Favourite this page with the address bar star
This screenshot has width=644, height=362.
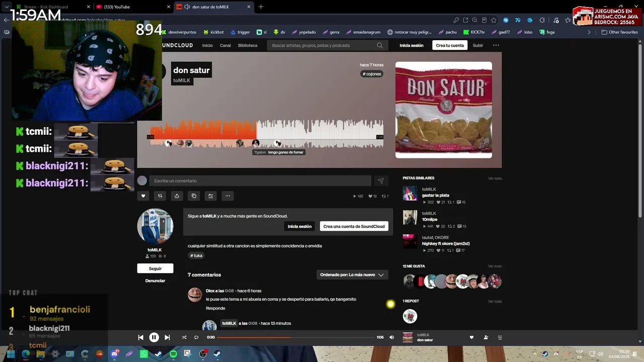(494, 20)
